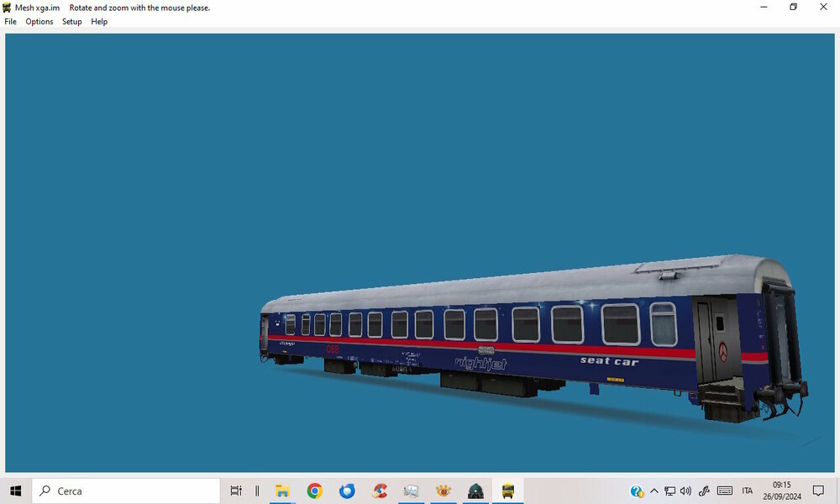Open Thunderbird from the taskbar
The width and height of the screenshot is (840, 504).
[347, 491]
